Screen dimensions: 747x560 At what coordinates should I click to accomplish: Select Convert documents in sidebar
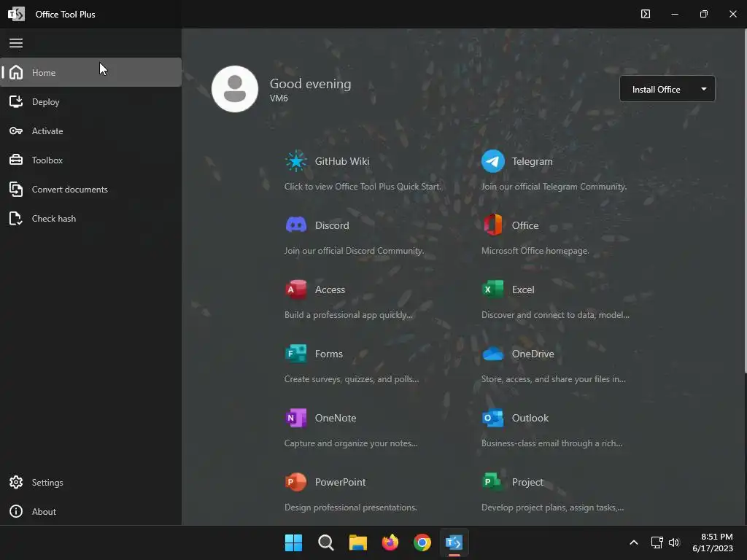pyautogui.click(x=90, y=189)
